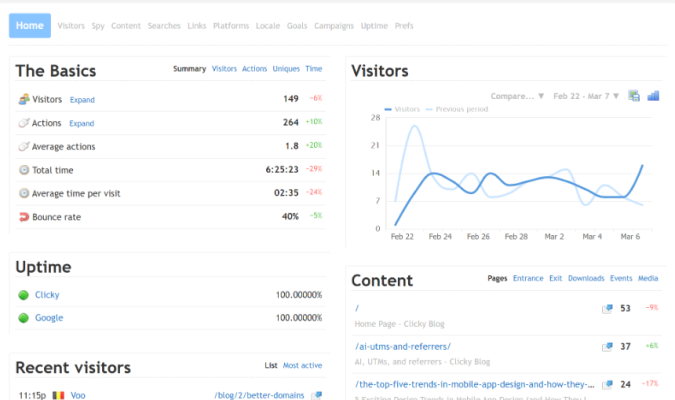The height and width of the screenshot is (400, 675).
Task: Switch to bar chart icon in Visitors panel
Action: click(653, 96)
